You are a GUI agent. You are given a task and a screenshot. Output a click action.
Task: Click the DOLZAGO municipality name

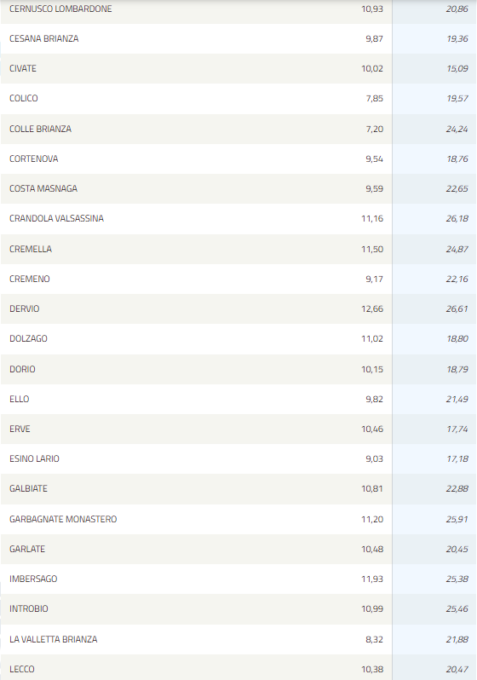click(x=28, y=339)
